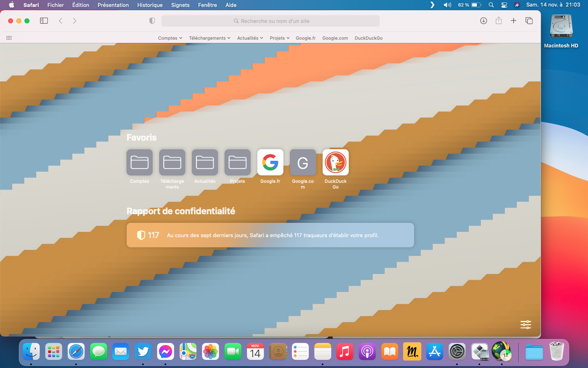Open start page customization sliders icon
588x368 pixels.
tap(526, 325)
